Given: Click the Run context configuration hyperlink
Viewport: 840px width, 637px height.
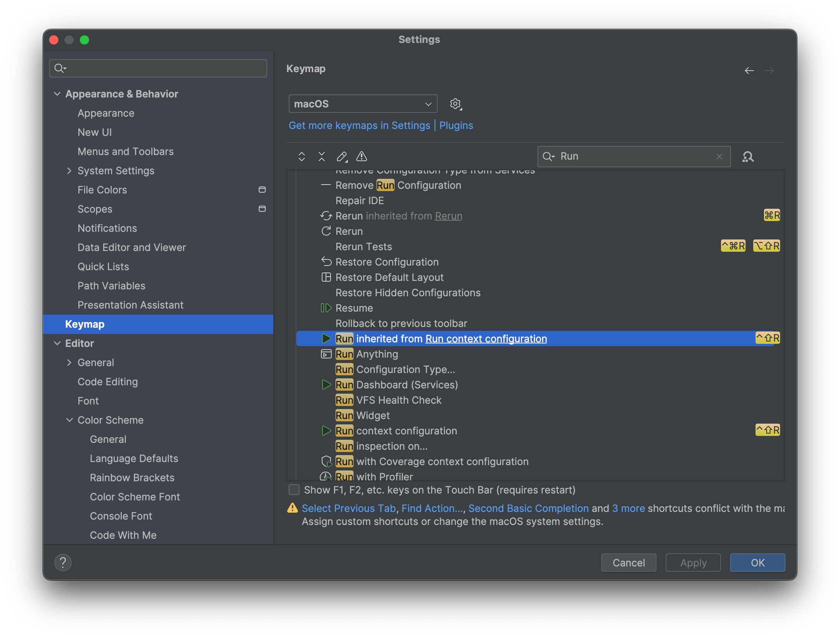Looking at the screenshot, I should [486, 338].
